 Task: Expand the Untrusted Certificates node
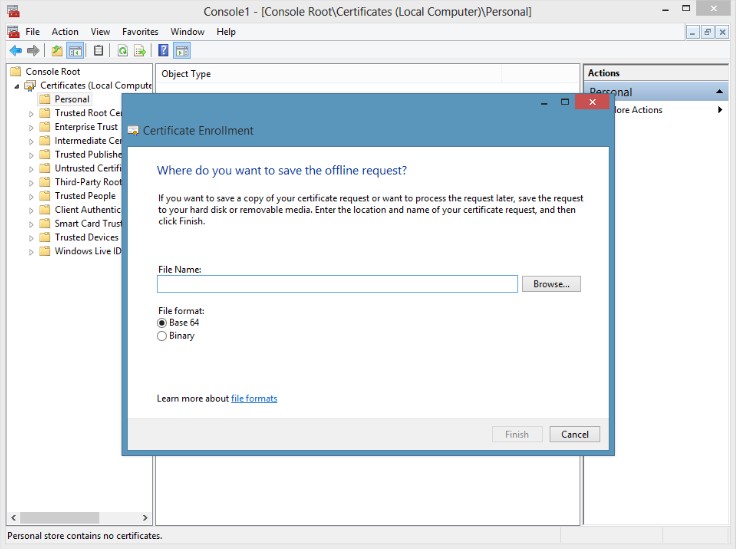point(31,169)
